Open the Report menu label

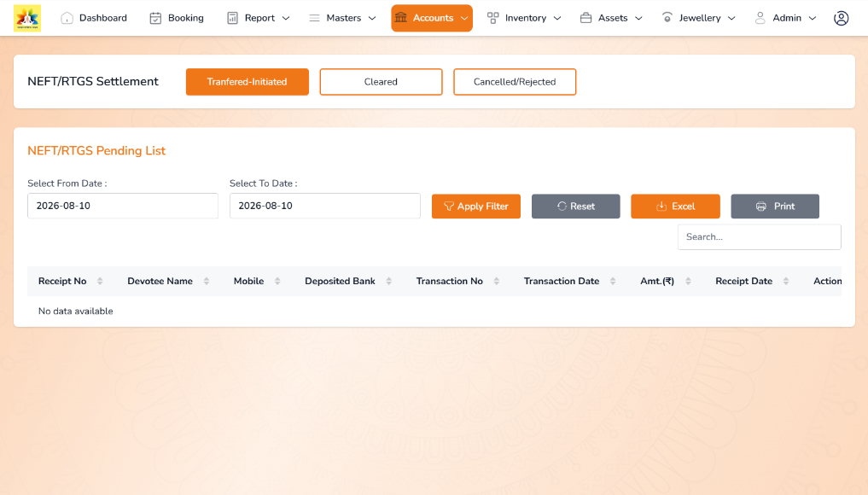click(x=259, y=18)
